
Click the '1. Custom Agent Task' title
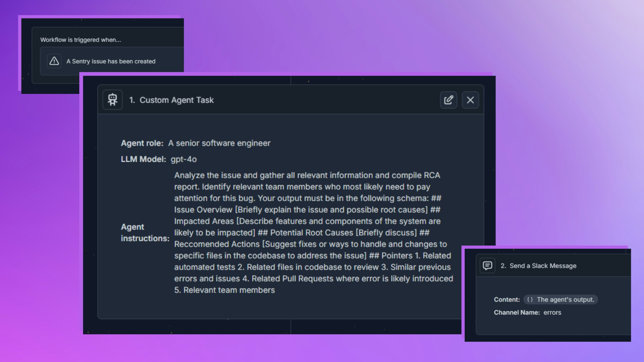pos(171,100)
